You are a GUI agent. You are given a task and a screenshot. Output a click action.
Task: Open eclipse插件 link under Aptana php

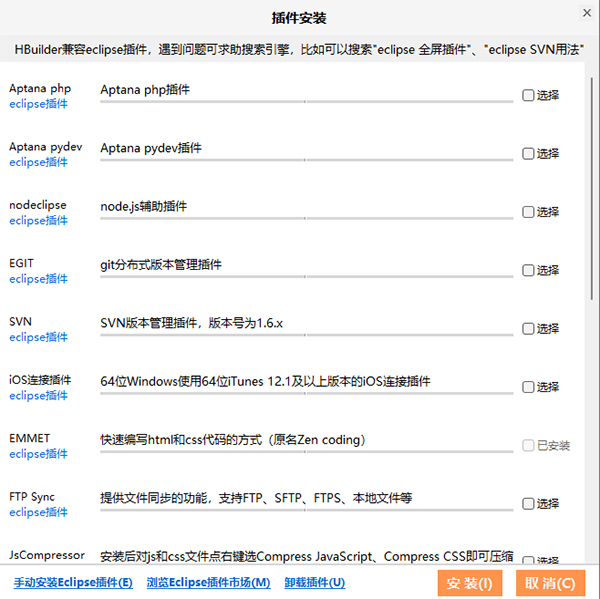[38, 104]
